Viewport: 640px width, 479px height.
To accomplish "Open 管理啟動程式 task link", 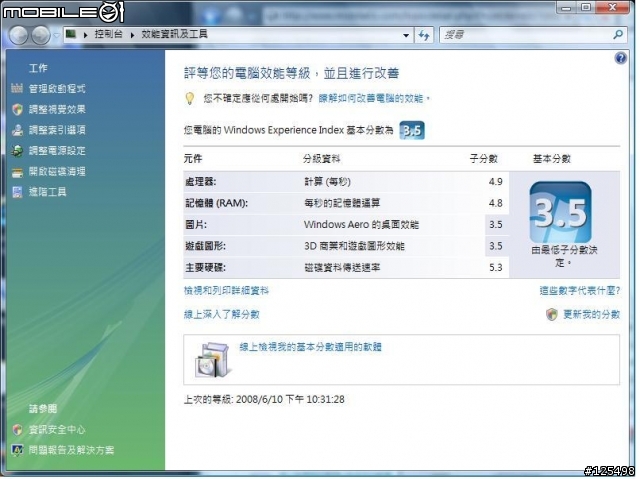I will click(57, 89).
